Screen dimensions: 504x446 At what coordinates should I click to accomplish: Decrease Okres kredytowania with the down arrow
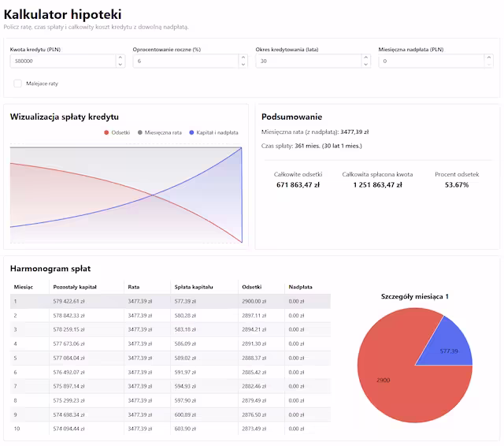click(365, 64)
